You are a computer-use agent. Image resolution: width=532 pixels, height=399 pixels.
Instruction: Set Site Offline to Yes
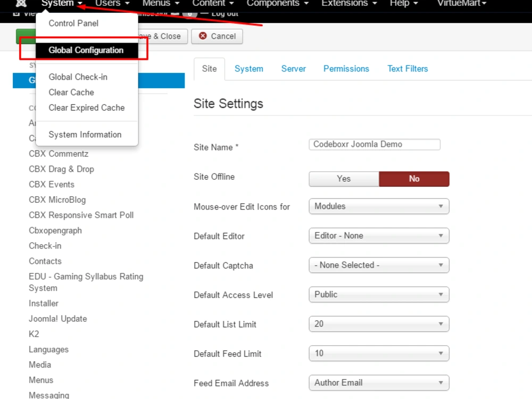(x=344, y=179)
